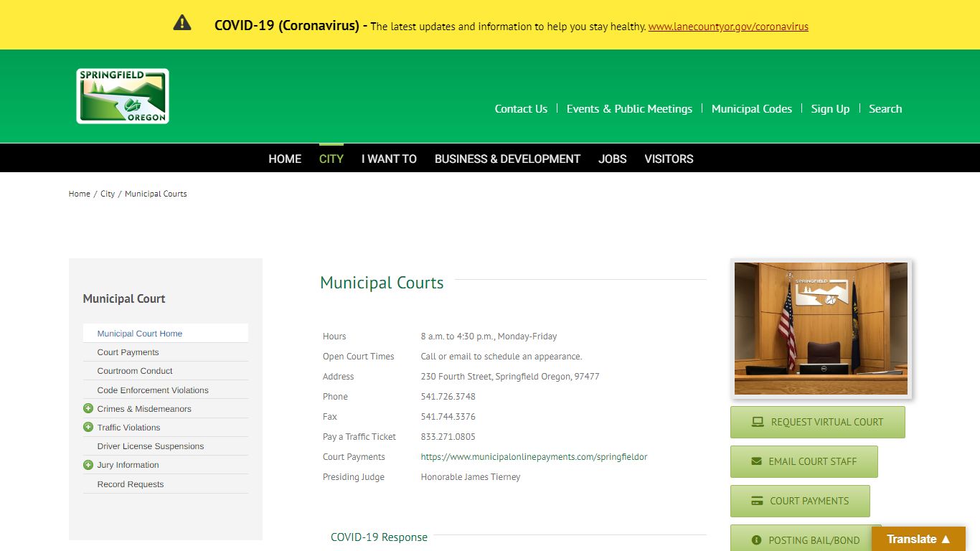This screenshot has width=980, height=551.
Task: Open Traffic Violations sidebar link
Action: 128,428
